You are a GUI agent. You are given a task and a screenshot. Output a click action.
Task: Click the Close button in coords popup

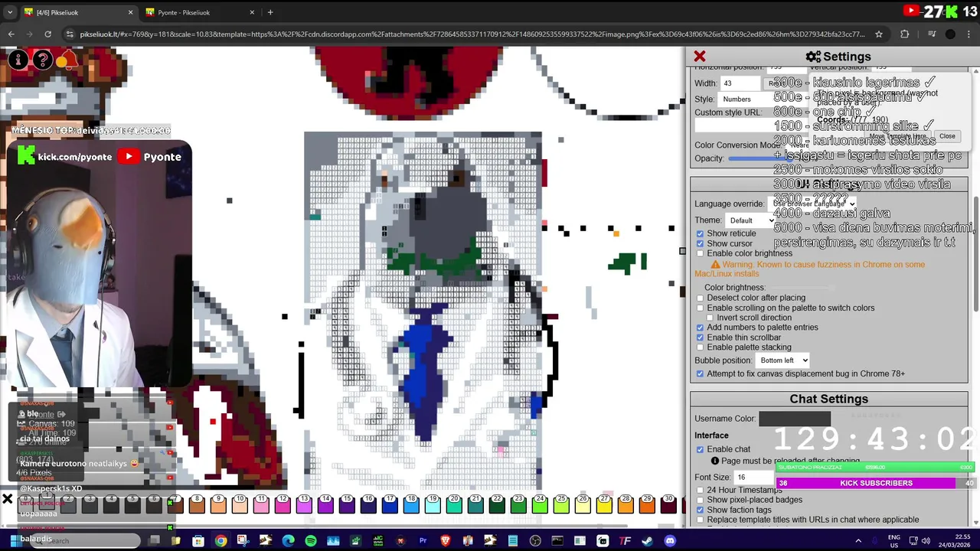947,136
